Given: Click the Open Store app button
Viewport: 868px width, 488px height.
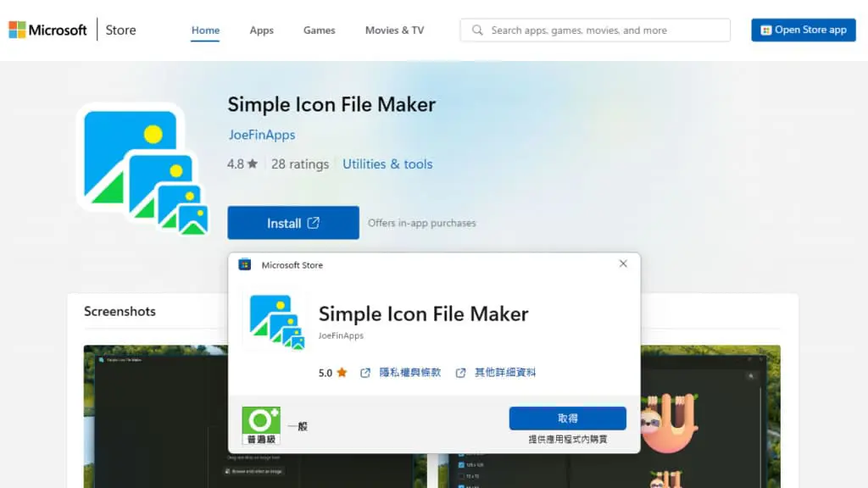Looking at the screenshot, I should click(804, 30).
